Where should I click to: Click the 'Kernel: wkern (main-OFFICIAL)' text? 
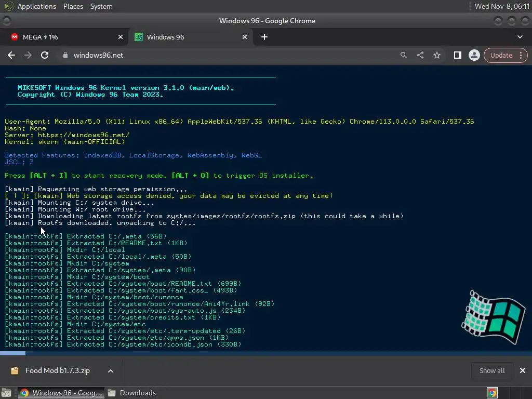65,142
